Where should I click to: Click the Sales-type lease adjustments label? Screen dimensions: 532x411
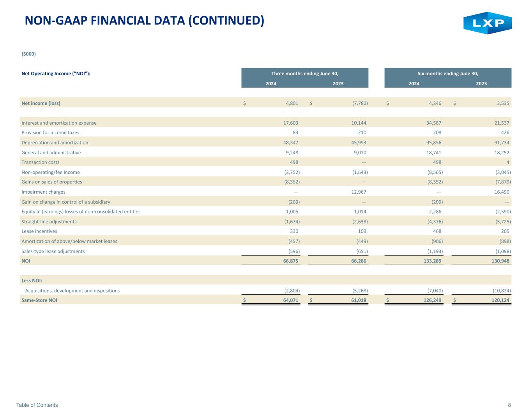coord(53,251)
